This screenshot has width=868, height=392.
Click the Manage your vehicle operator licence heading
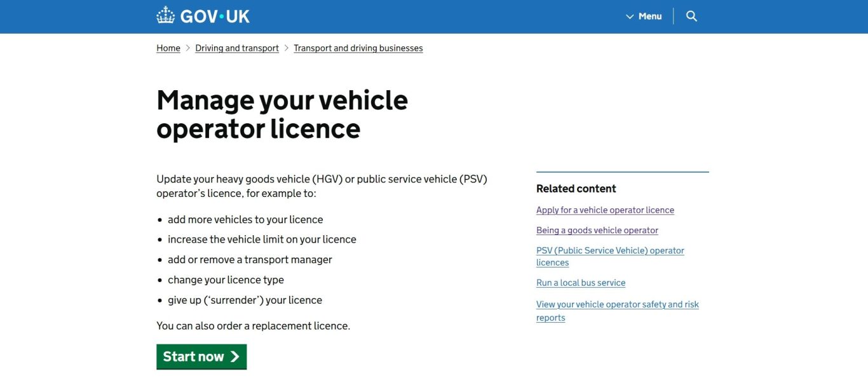pyautogui.click(x=282, y=114)
